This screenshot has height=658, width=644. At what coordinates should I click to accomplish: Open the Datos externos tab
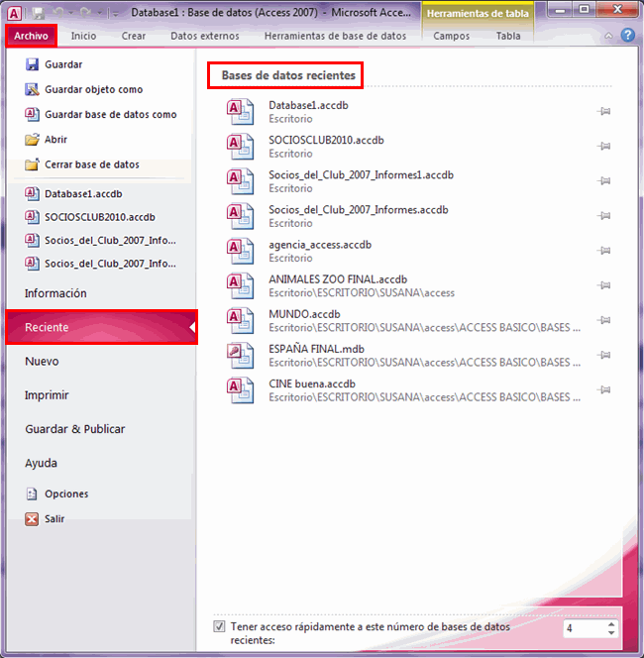205,36
